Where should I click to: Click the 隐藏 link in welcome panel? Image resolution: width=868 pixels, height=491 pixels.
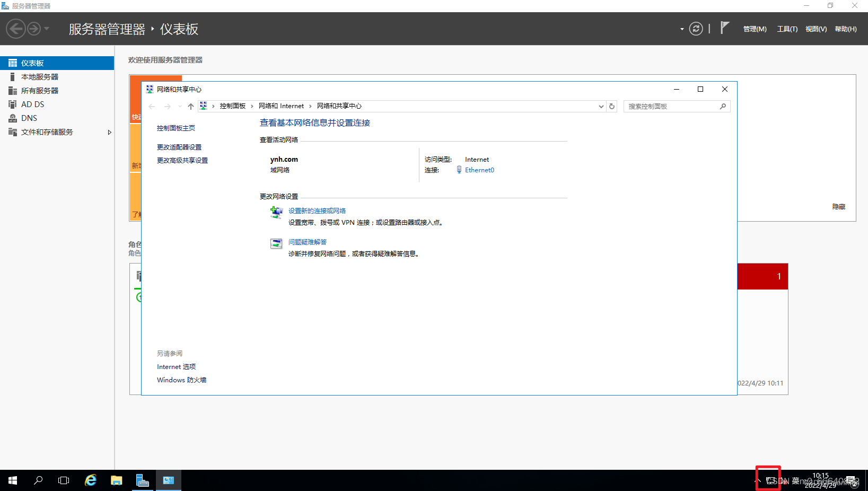pyautogui.click(x=839, y=207)
